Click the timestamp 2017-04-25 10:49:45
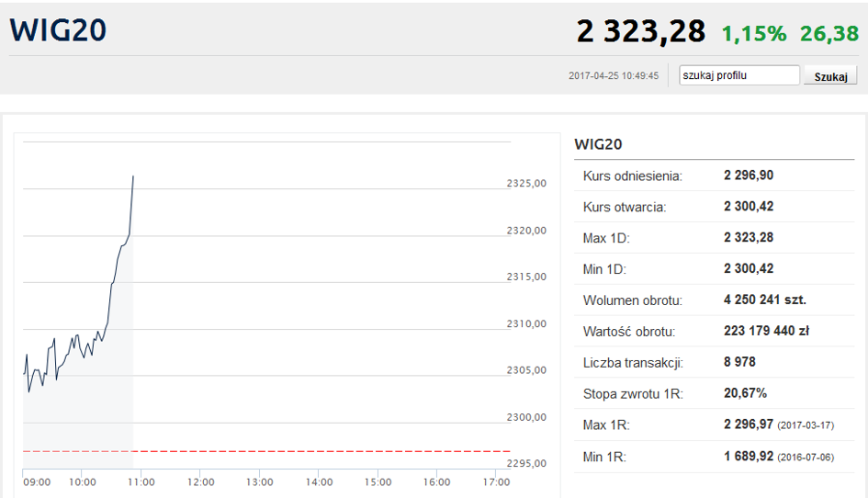This screenshot has height=498, width=868. (x=614, y=76)
